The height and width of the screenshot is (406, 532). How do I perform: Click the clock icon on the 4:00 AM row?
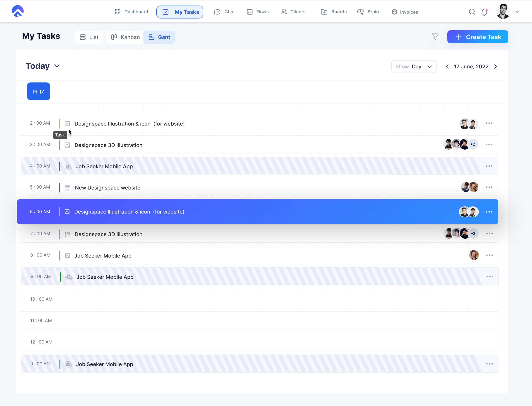(68, 166)
